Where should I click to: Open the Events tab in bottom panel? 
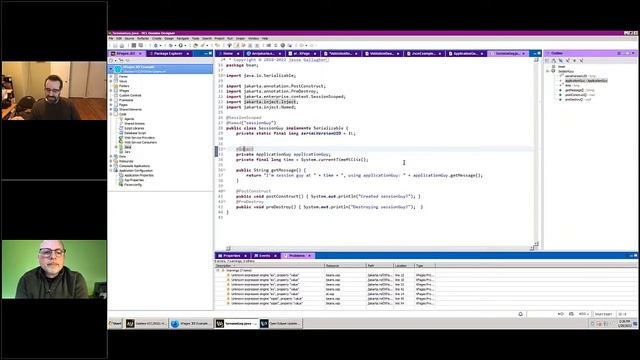pyautogui.click(x=264, y=256)
